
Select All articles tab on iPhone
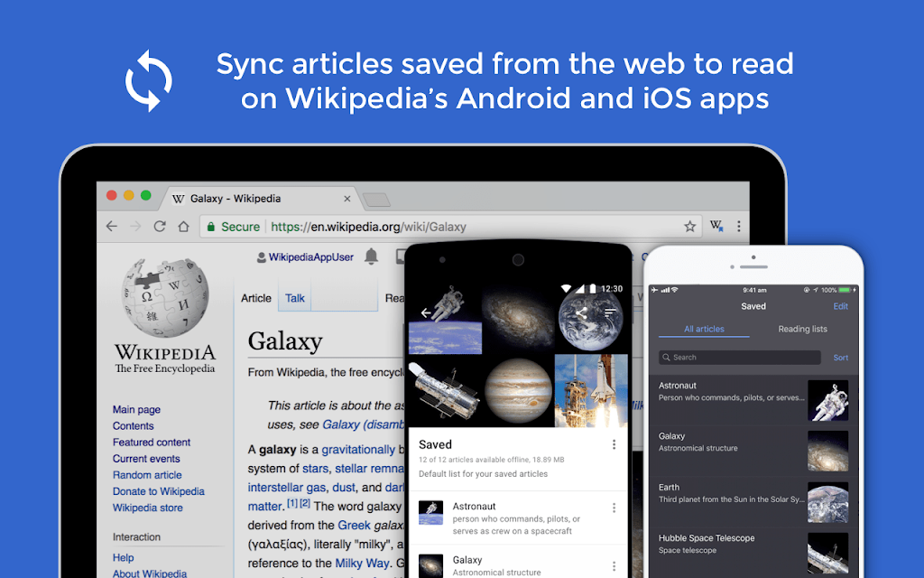(x=704, y=329)
